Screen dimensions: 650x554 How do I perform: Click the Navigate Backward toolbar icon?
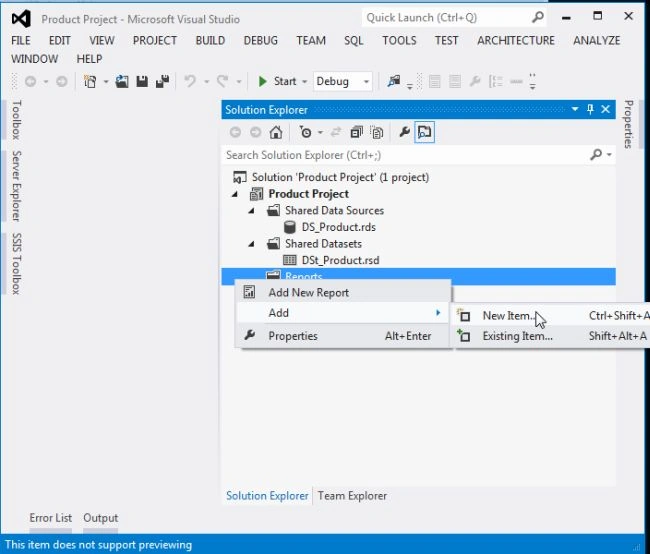click(x=30, y=82)
